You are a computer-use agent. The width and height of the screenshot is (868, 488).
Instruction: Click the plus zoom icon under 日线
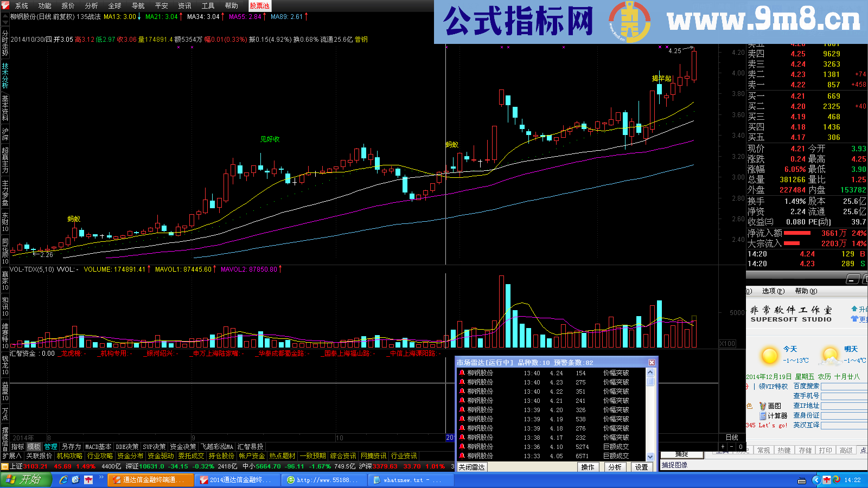723,447
